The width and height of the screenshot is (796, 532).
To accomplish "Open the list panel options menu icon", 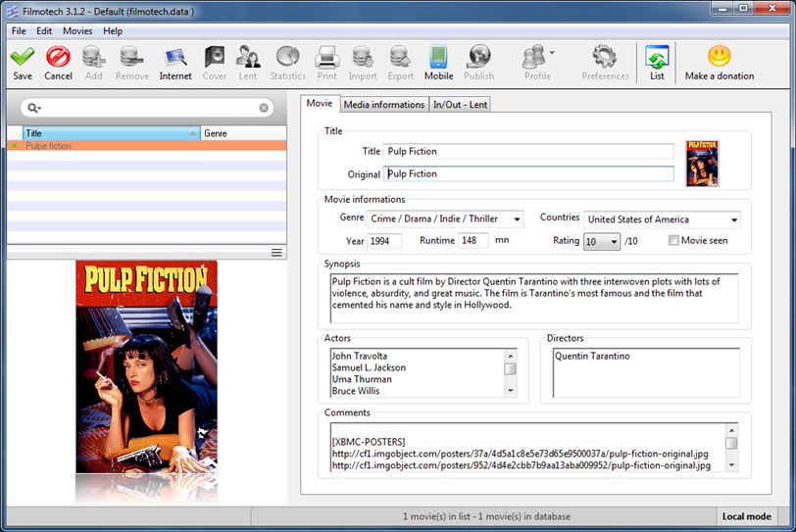I will tap(276, 252).
